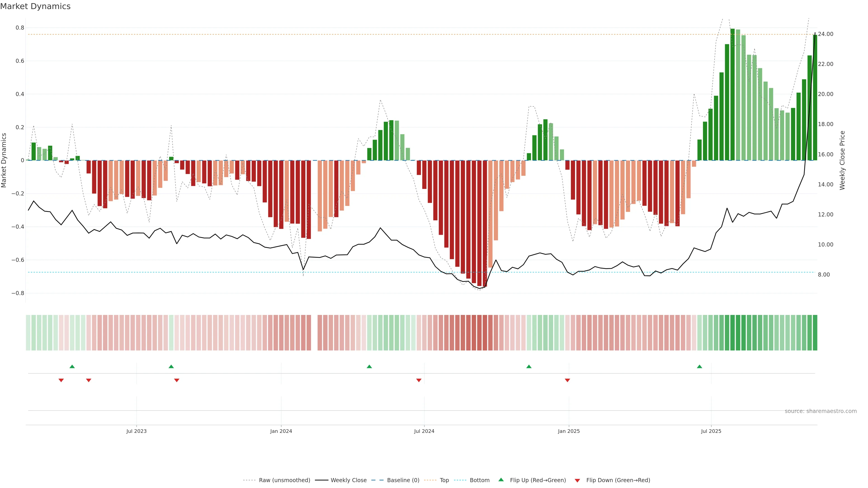Click the last dark green heat strip cell

[815, 333]
